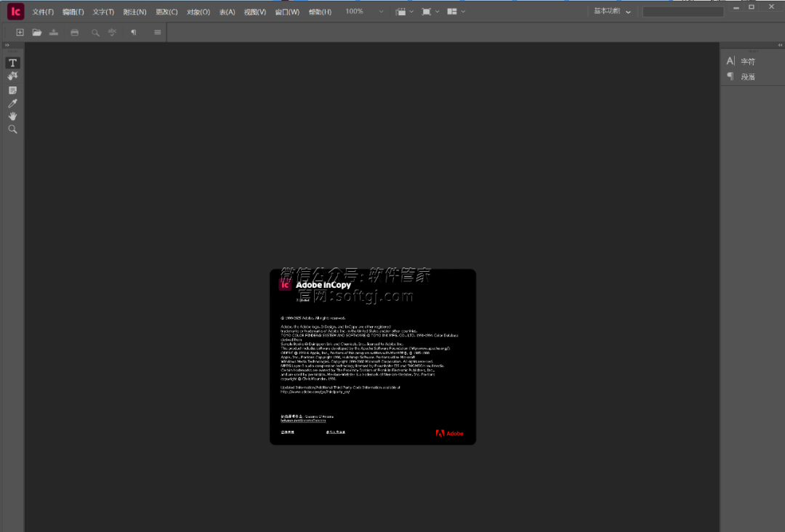Click the Print icon in toolbar
The height and width of the screenshot is (532, 785).
[x=74, y=33]
